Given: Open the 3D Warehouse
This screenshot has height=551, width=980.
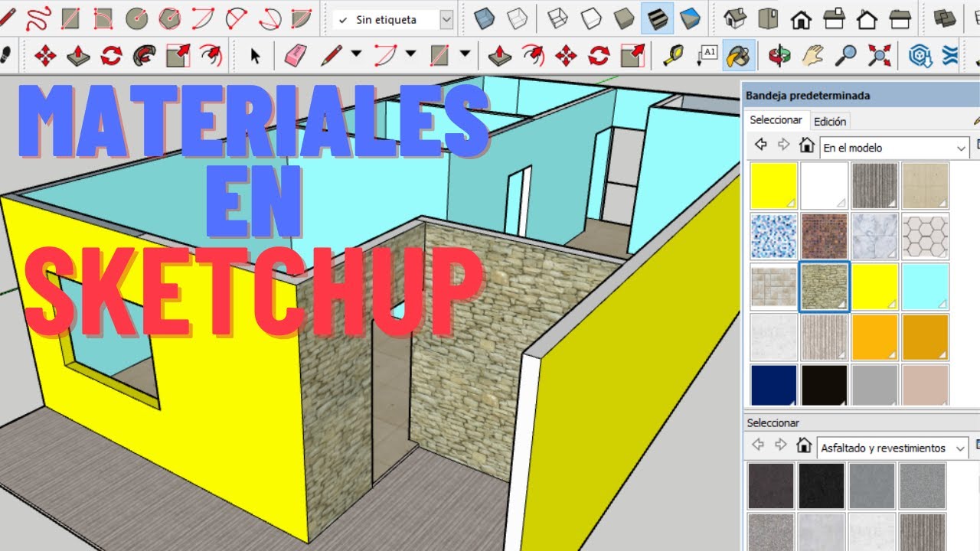Looking at the screenshot, I should (919, 55).
